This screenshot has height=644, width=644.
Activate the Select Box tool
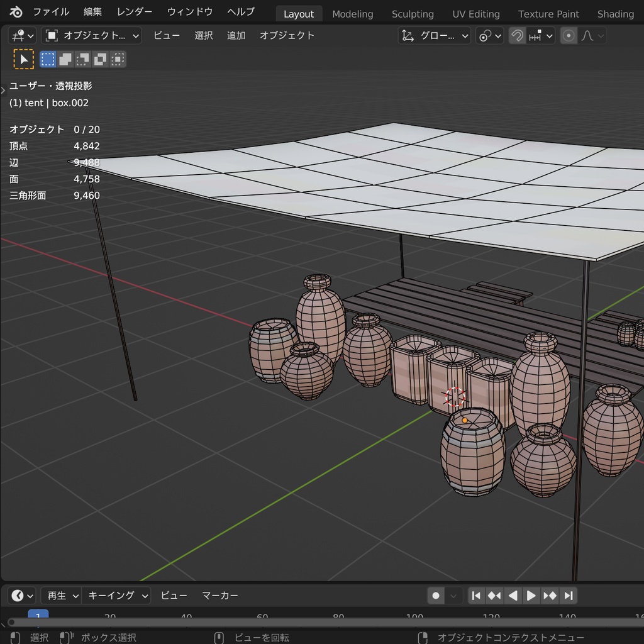(x=47, y=58)
